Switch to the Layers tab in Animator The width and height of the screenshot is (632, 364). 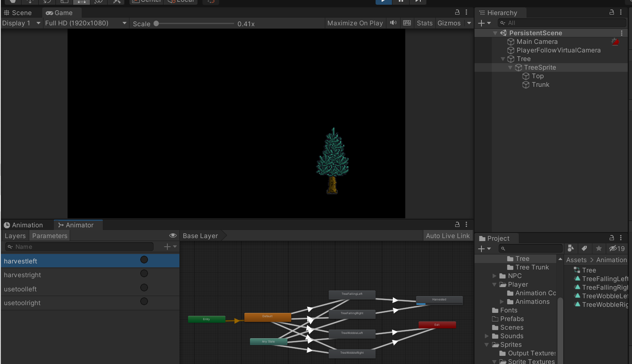tap(15, 236)
